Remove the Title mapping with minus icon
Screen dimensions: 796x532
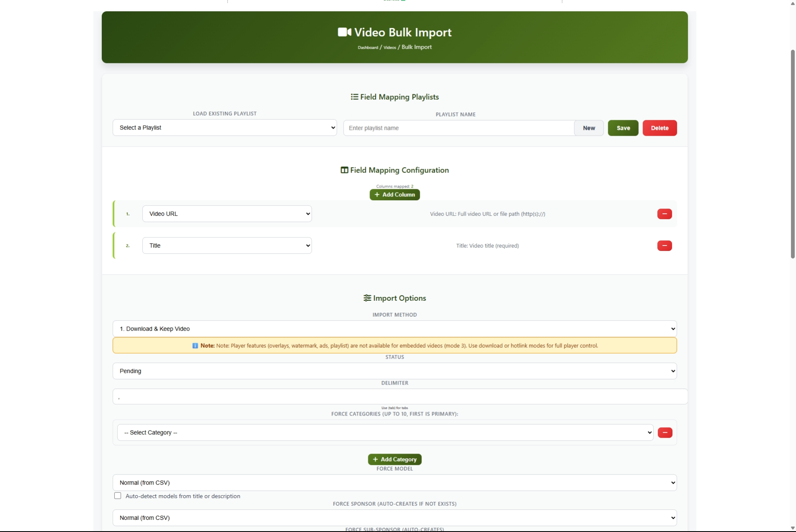(664, 246)
